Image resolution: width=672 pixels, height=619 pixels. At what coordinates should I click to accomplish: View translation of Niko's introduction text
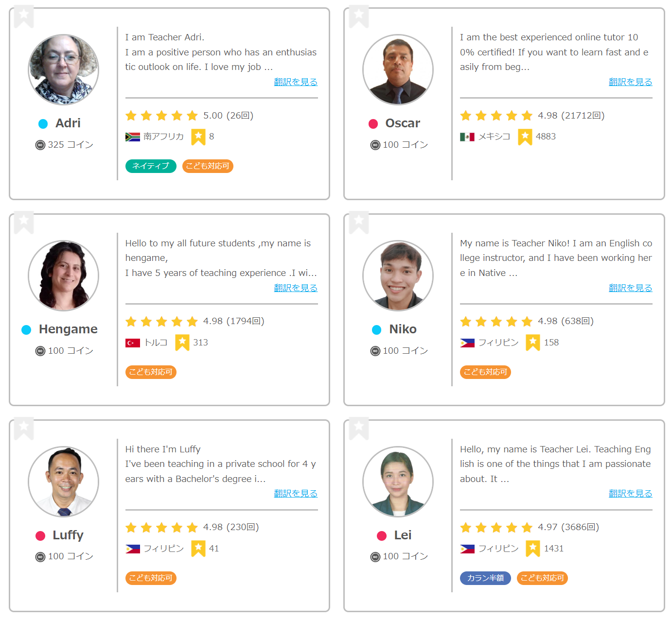pos(630,288)
